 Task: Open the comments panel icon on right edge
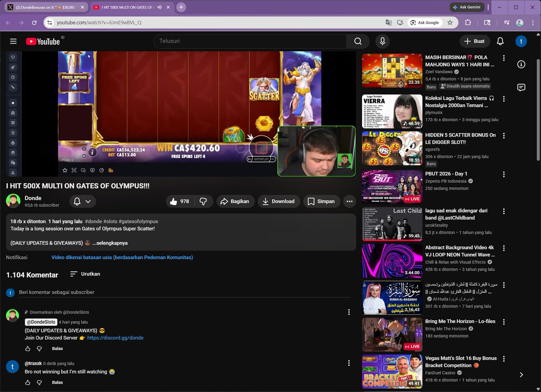521,87
